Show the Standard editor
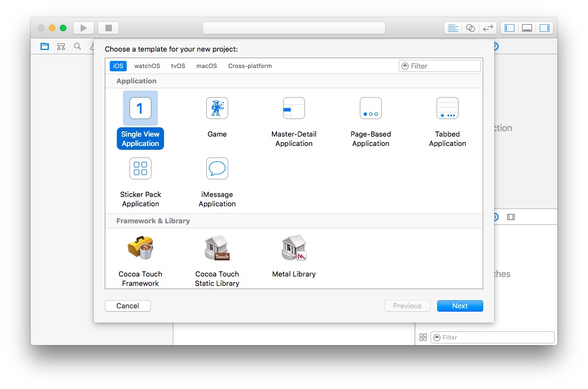Image resolution: width=588 pixels, height=389 pixels. click(453, 28)
